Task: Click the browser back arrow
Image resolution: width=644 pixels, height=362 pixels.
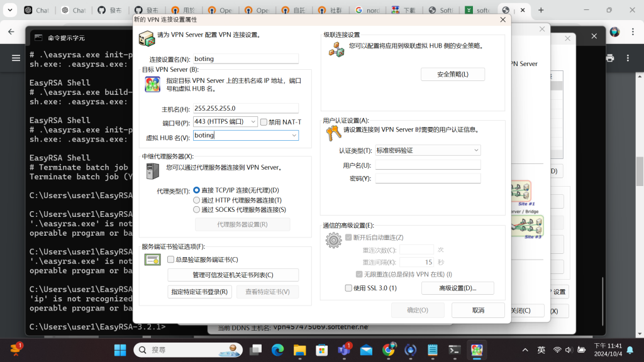Action: (11, 31)
